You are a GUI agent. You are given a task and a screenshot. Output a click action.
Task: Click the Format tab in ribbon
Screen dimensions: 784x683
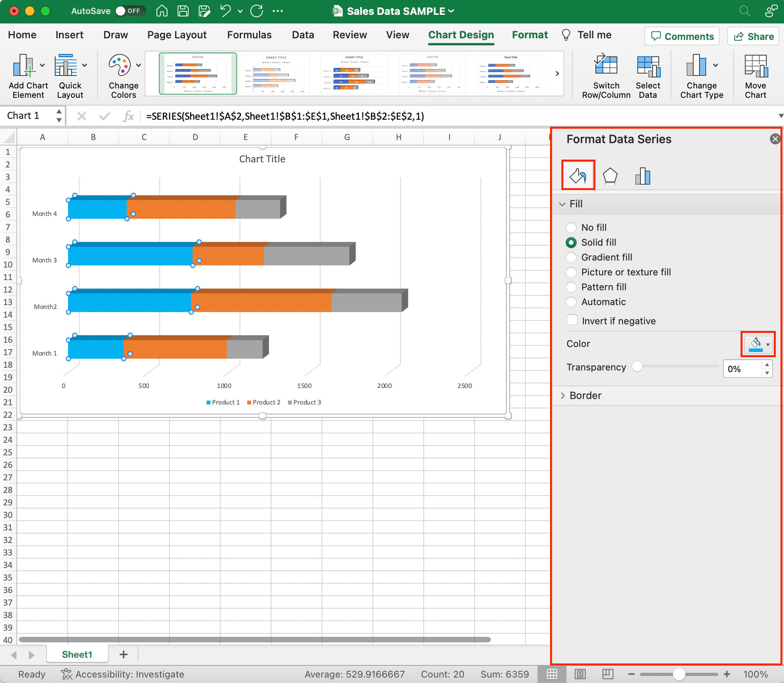coord(529,35)
